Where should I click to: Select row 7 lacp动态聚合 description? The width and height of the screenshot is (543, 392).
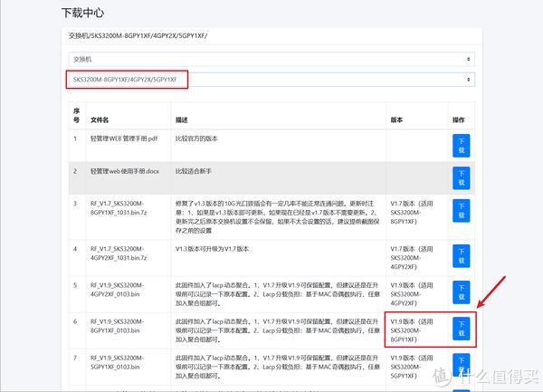(x=278, y=367)
